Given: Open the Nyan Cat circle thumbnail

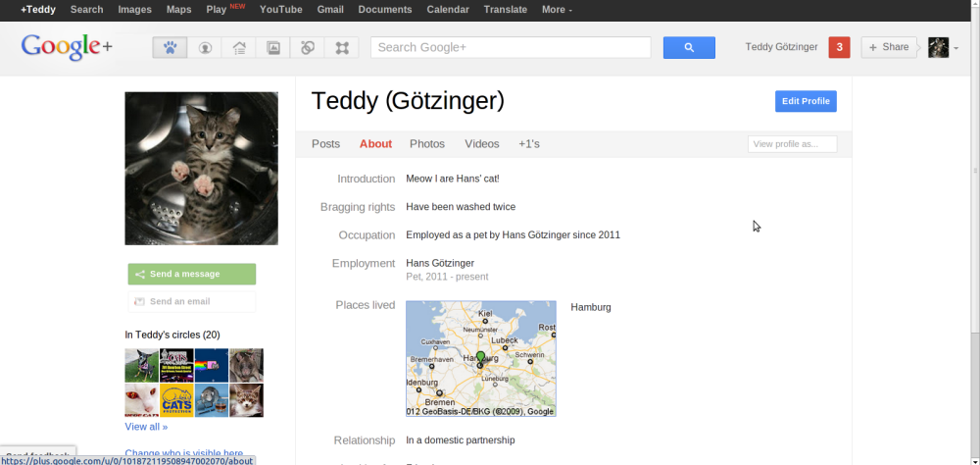Looking at the screenshot, I should [212, 366].
